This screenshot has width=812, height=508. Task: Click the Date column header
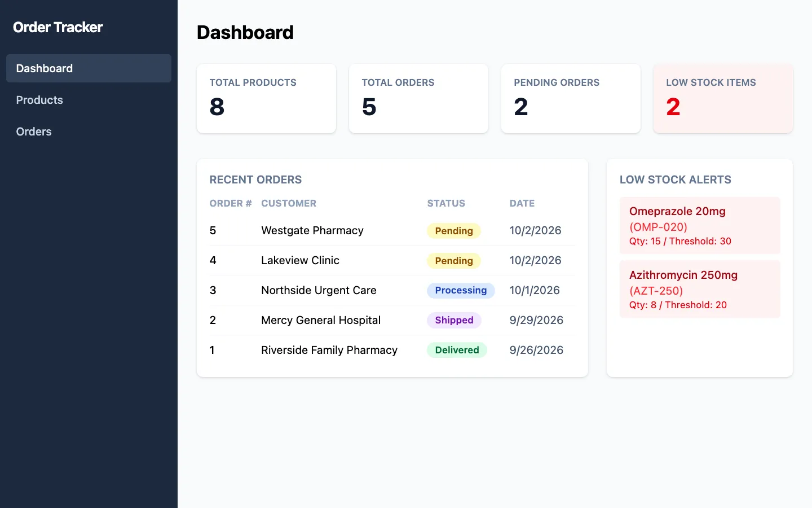tap(522, 203)
